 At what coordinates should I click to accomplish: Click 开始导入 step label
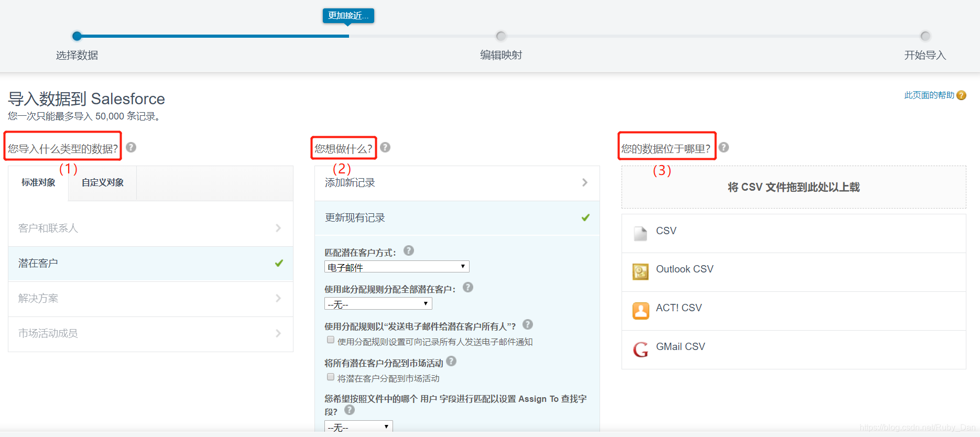(925, 55)
